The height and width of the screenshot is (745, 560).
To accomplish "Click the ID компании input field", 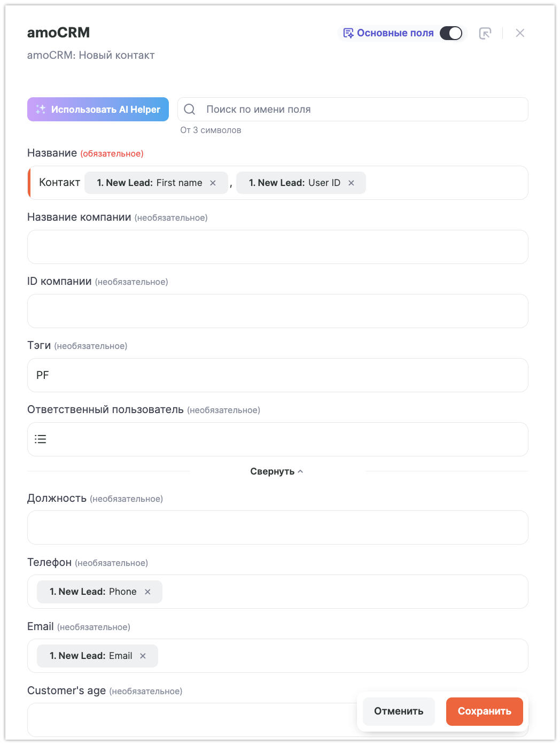I will point(277,311).
